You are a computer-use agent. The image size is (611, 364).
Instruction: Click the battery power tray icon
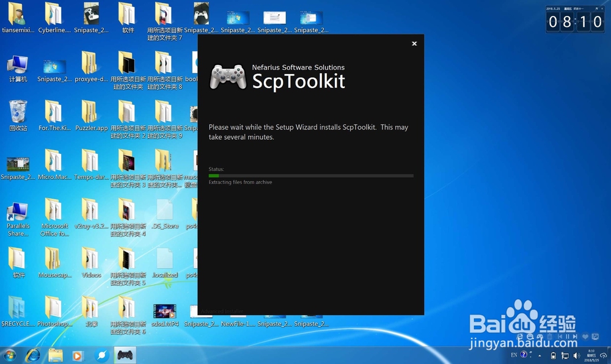click(x=554, y=355)
